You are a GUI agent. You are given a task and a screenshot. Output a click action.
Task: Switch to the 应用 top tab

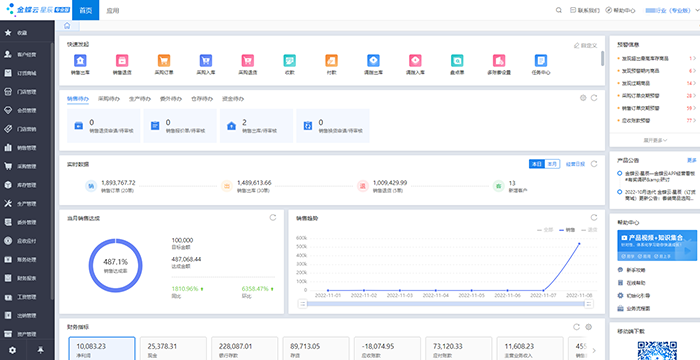click(112, 10)
